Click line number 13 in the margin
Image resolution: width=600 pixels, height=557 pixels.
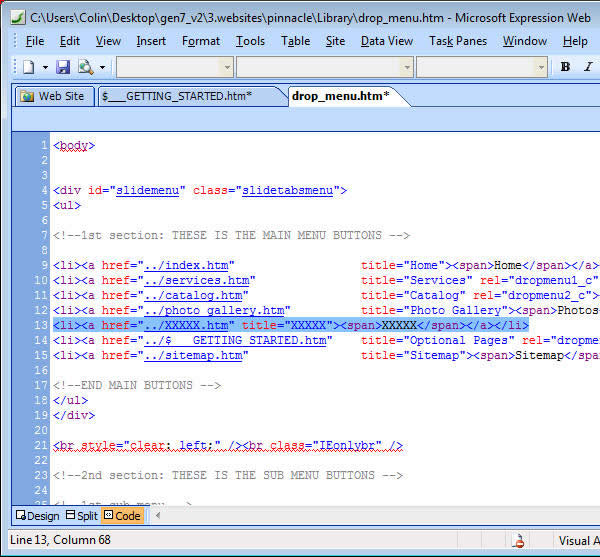[x=41, y=325]
